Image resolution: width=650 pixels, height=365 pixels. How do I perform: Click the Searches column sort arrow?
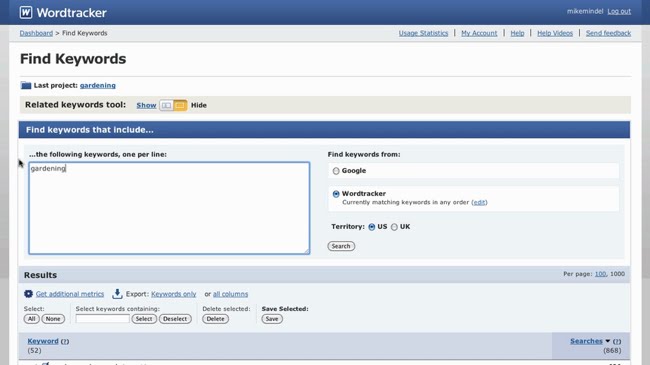[608, 341]
